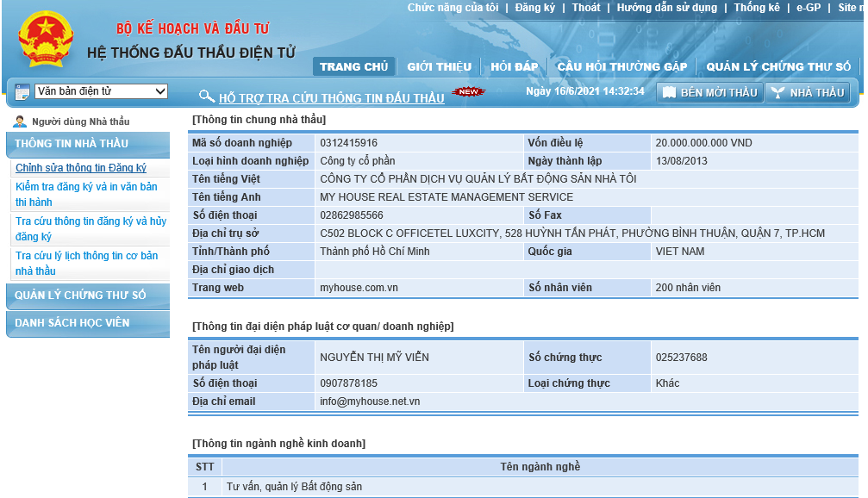Click the Thoát logout link
868x498 pixels.
tap(586, 8)
